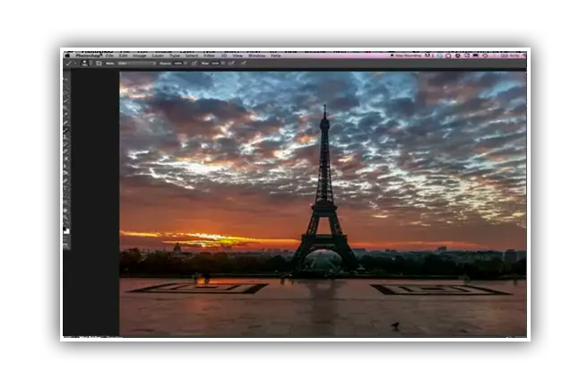Open the Window menu in menu bar
The width and height of the screenshot is (588, 389).
click(x=256, y=55)
